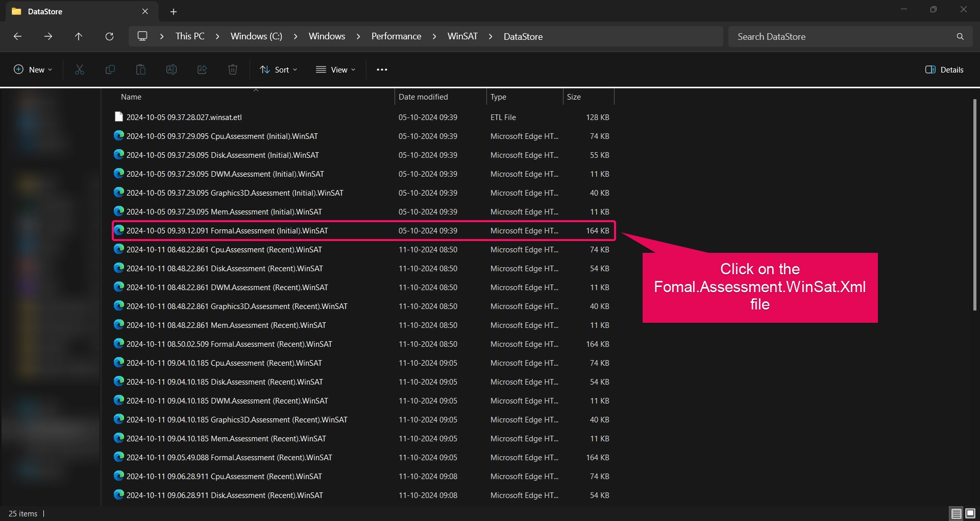Expand chevron before This PC in address bar
Screen dimensions: 980x521
[162, 36]
